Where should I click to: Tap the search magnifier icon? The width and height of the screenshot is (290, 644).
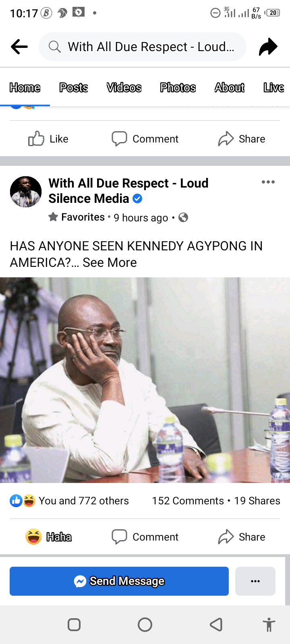(54, 47)
